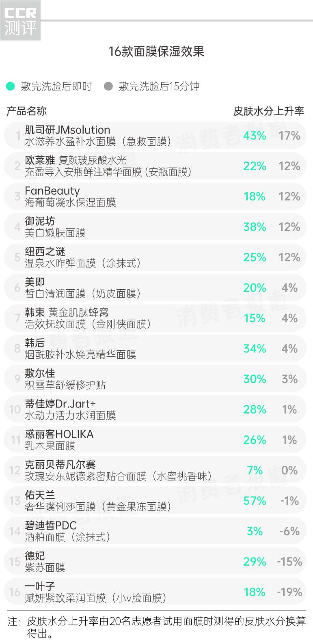Click the gray legend dot for 敷完洗脸后15分钟
This screenshot has height=644, width=313.
[108, 86]
